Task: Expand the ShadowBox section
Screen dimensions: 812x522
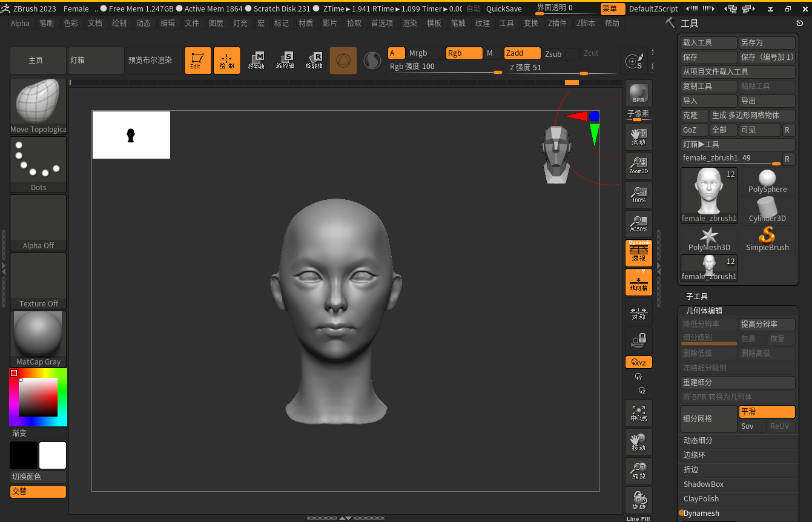Action: point(704,484)
